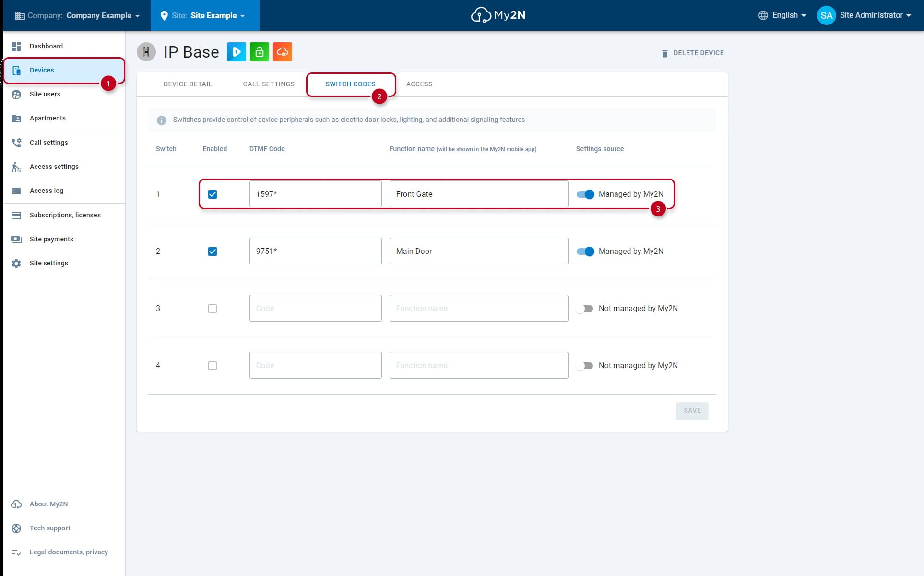Open Site settings in the sidebar
This screenshot has width=924, height=576.
click(x=64, y=263)
